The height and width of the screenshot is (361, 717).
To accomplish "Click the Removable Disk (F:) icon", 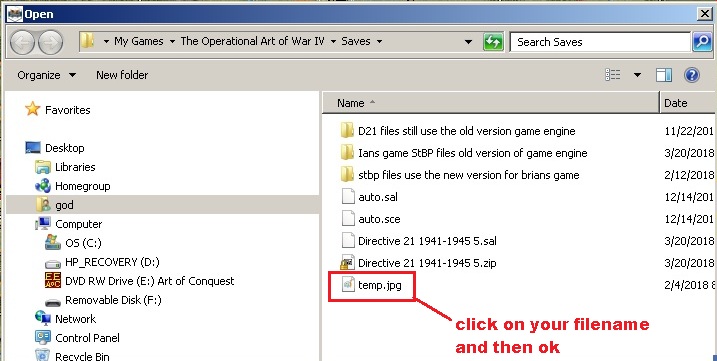I will click(x=53, y=302).
